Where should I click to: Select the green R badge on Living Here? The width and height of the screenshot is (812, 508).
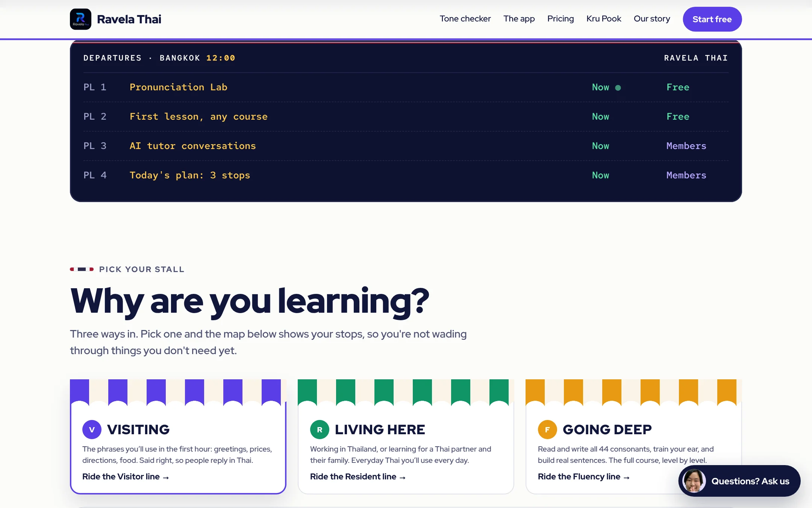tap(320, 429)
